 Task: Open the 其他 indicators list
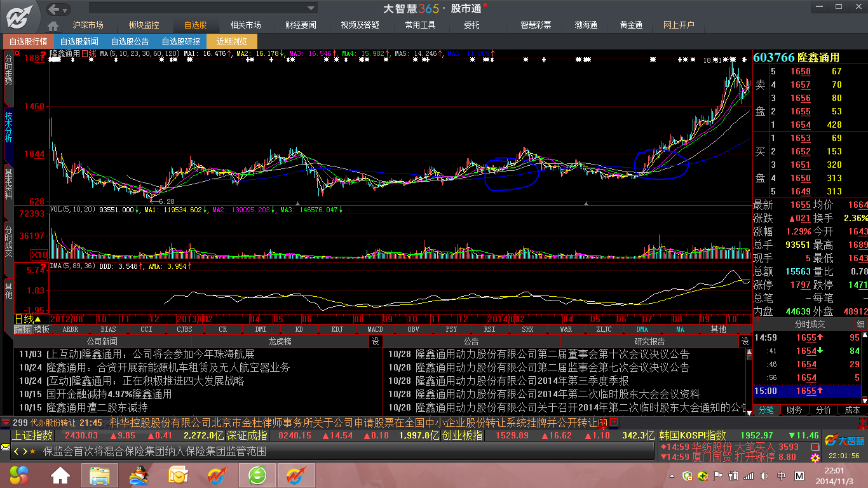[718, 329]
